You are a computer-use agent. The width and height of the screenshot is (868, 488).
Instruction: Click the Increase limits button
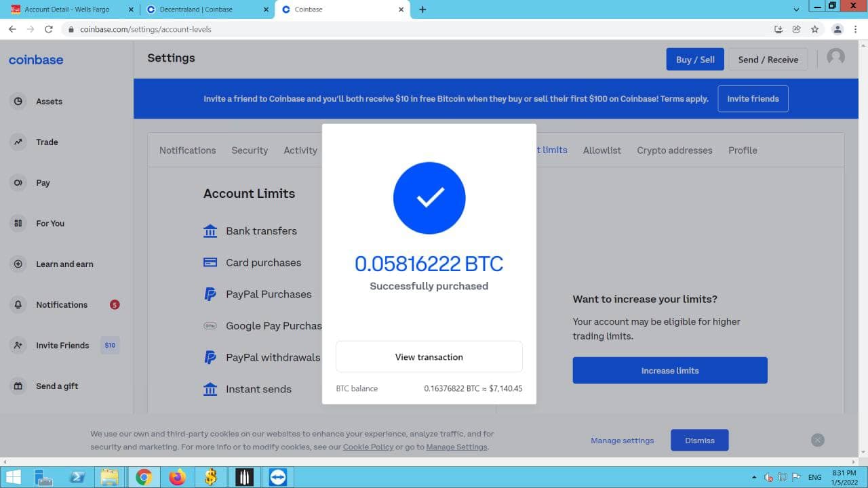tap(670, 371)
